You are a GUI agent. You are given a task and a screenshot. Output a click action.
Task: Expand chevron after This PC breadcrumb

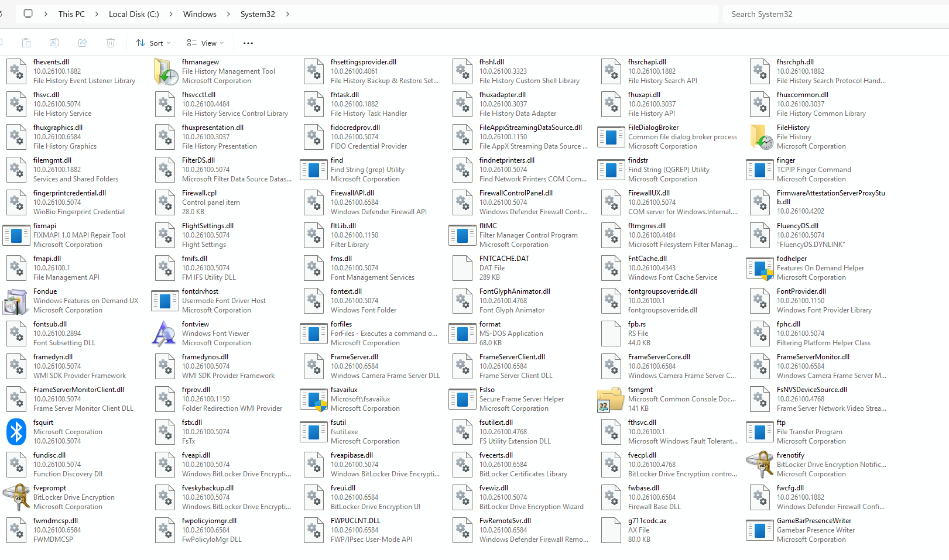pos(97,14)
